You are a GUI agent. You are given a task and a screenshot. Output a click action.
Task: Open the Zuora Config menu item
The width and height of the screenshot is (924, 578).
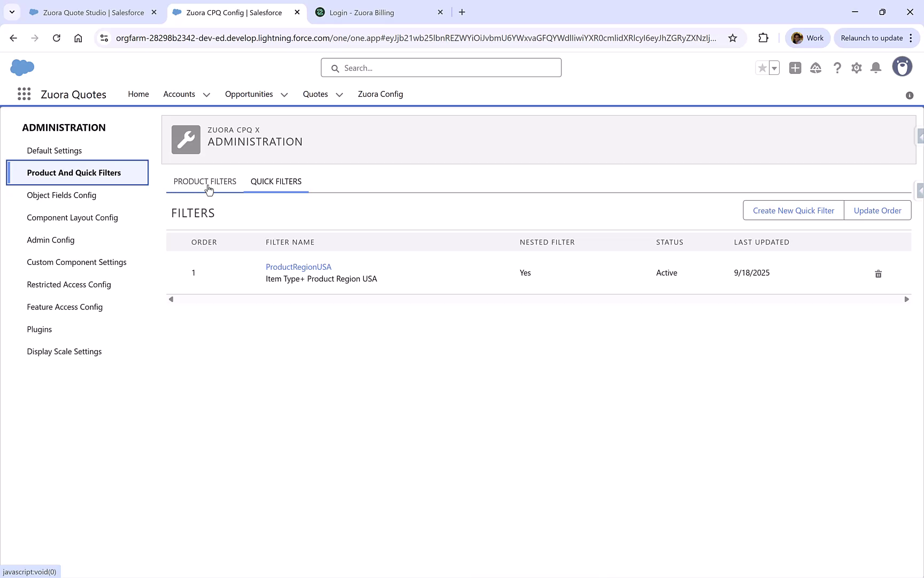(x=380, y=94)
